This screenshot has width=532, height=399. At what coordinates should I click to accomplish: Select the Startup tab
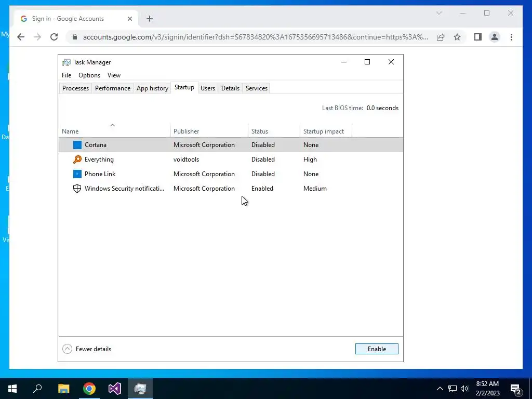point(184,87)
